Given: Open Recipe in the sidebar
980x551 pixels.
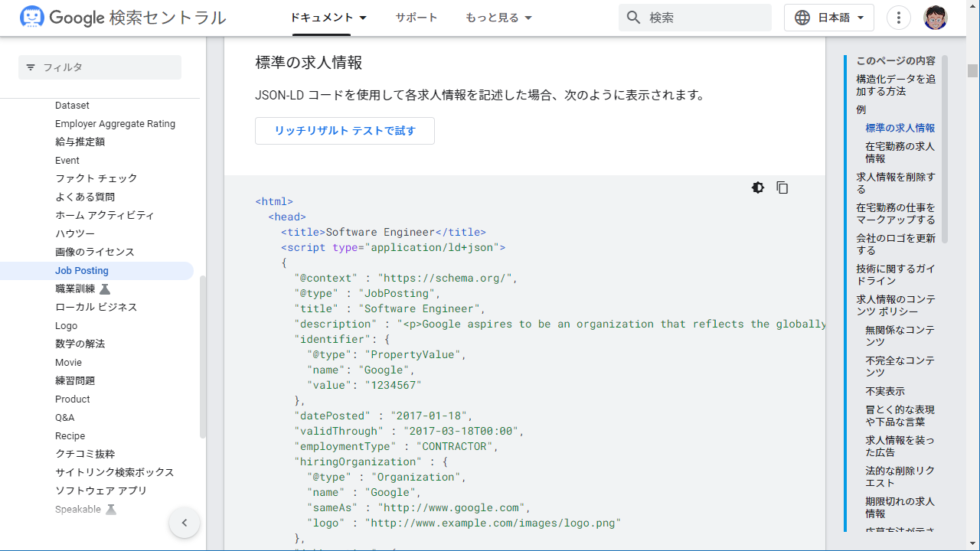Looking at the screenshot, I should [70, 435].
